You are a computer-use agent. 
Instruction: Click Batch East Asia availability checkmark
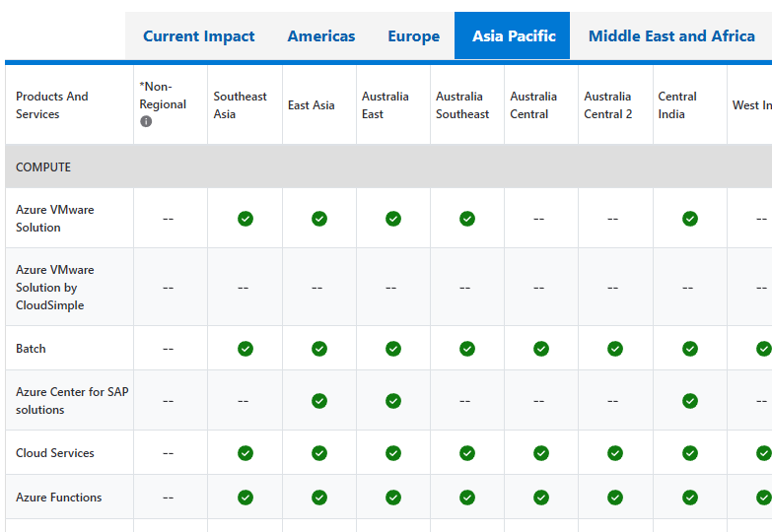pos(319,349)
